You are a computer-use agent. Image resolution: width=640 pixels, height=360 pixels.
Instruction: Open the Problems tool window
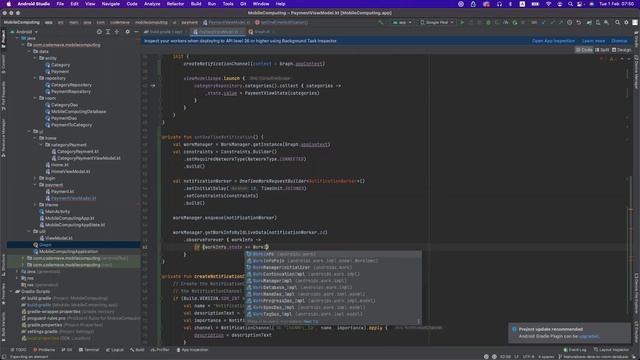(x=44, y=350)
